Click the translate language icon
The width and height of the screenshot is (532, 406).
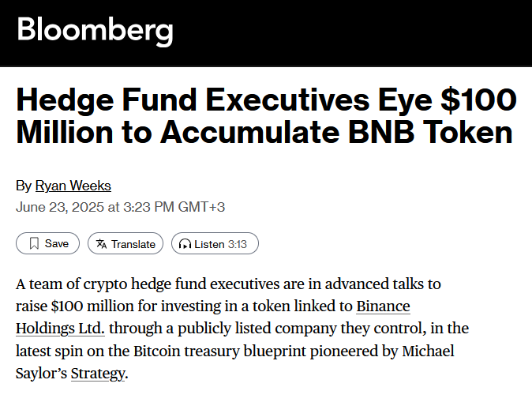[x=101, y=243]
